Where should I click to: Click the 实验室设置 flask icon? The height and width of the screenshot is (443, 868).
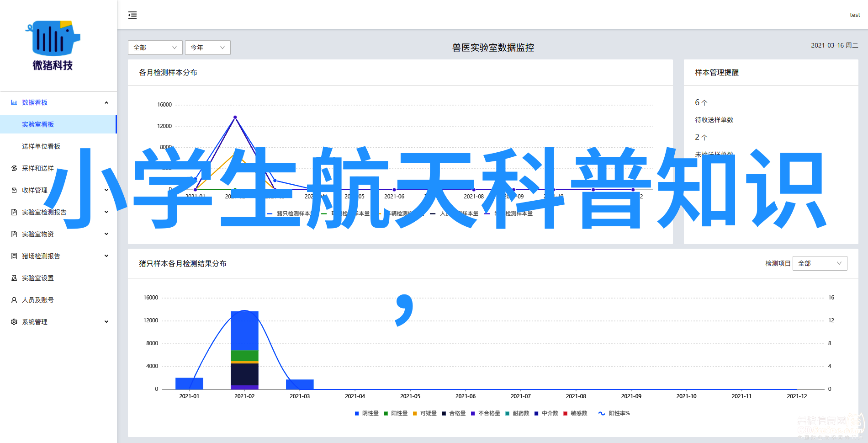click(14, 278)
